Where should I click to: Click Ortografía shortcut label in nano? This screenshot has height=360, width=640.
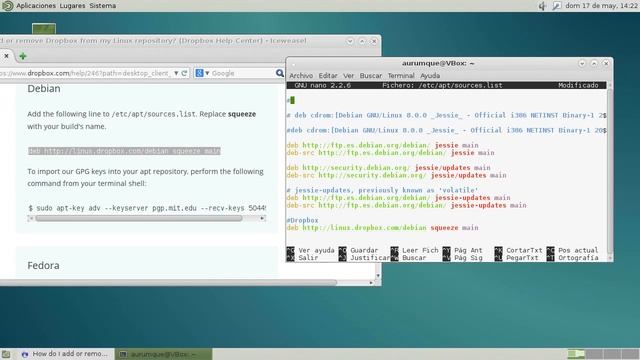[578, 258]
